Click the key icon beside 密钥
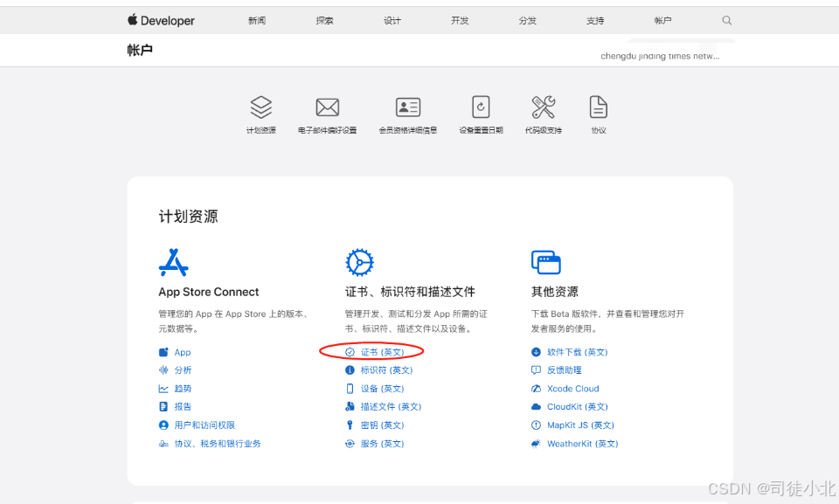 tap(350, 425)
